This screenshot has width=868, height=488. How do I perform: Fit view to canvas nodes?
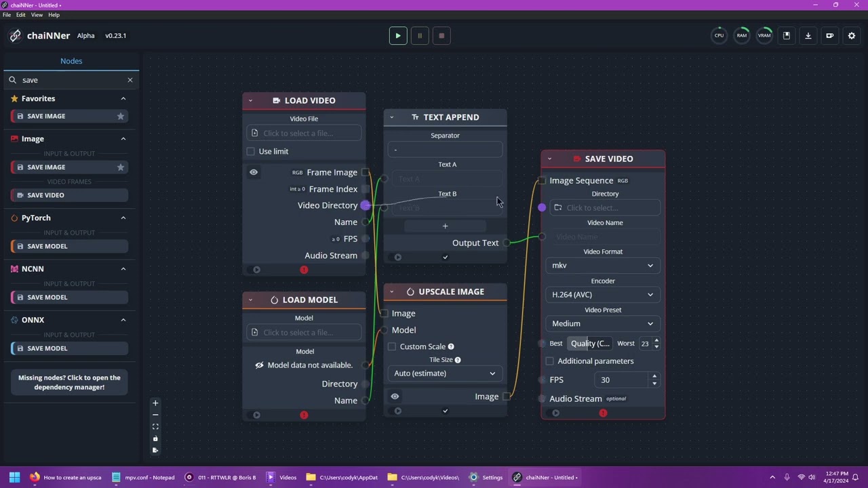[155, 426]
